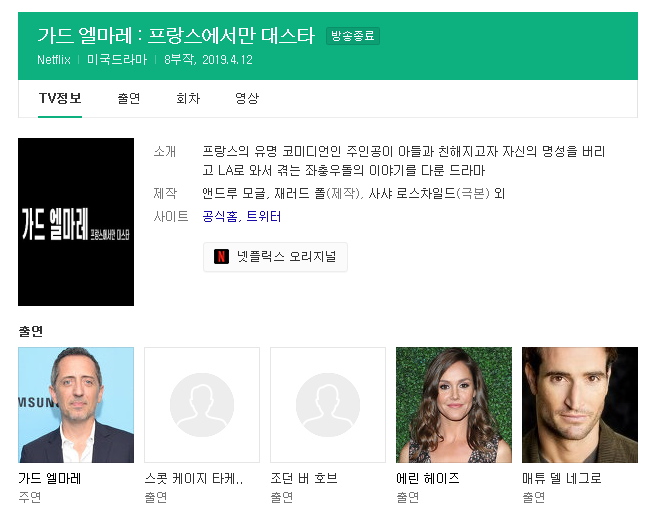This screenshot has width=656, height=512.
Task: Open 매튜 델 네그로 actor photo
Action: tap(580, 404)
